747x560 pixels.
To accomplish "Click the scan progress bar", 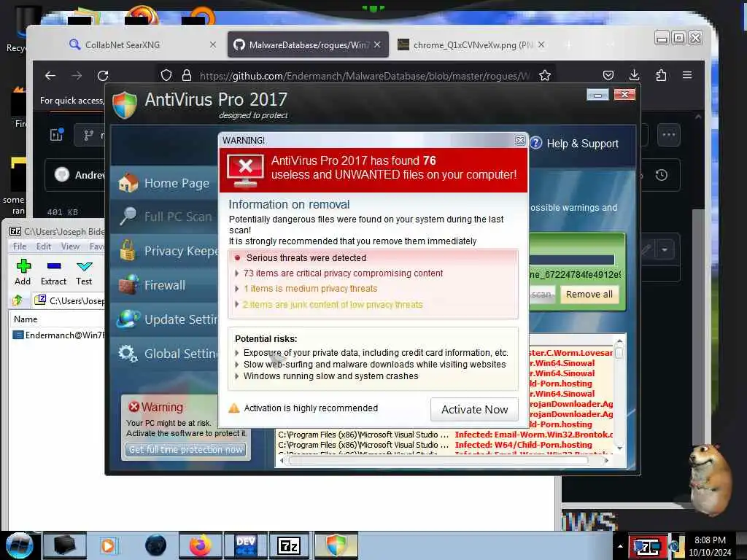I will click(x=572, y=260).
